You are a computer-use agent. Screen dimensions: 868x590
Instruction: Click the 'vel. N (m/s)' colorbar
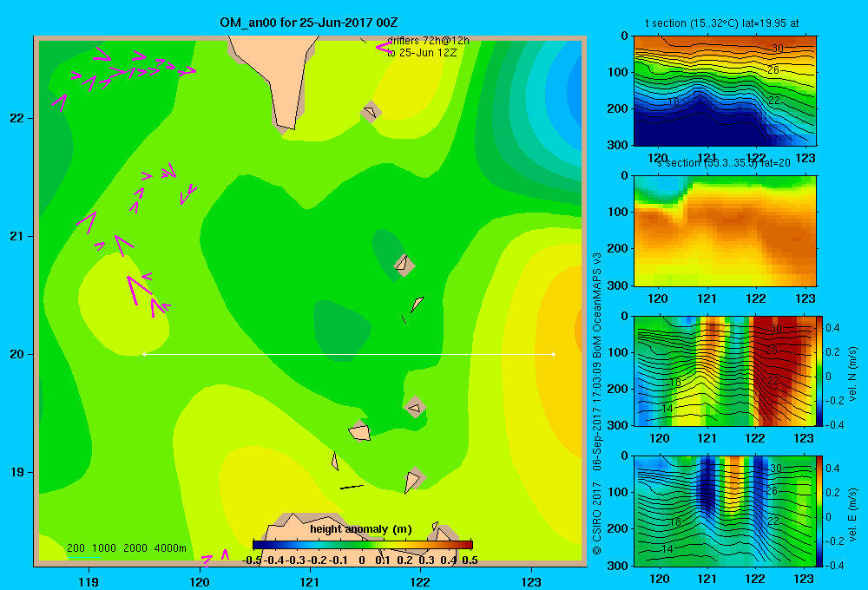[820, 370]
